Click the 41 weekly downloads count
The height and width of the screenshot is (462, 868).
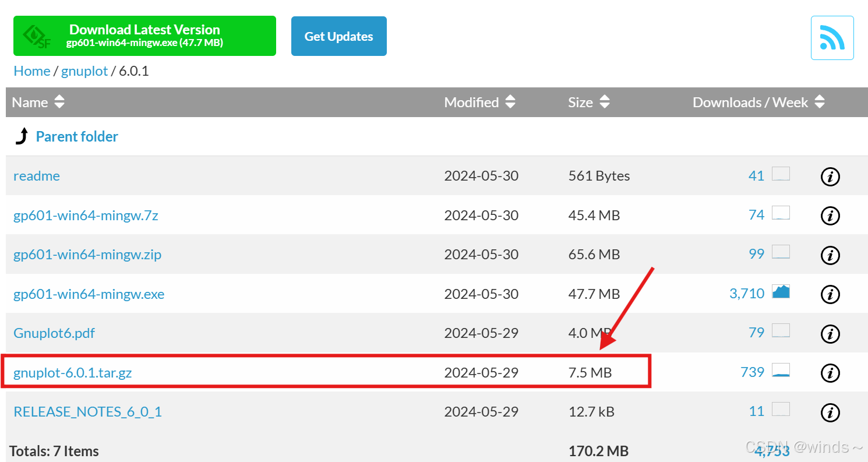pyautogui.click(x=756, y=176)
